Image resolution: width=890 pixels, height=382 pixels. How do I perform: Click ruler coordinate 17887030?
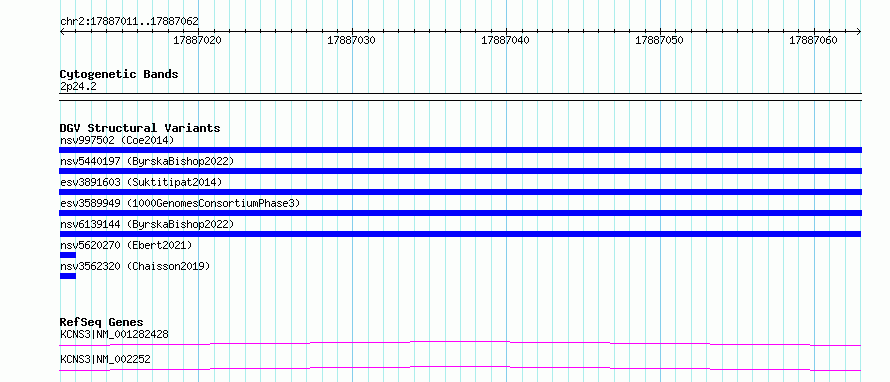pos(351,40)
